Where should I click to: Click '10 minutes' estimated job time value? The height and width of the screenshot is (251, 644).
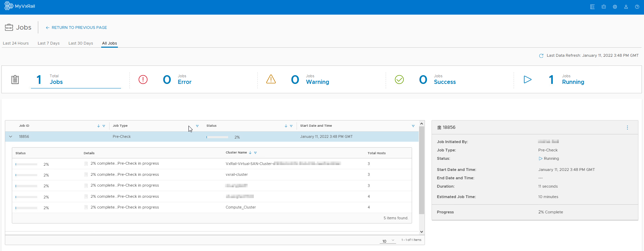[x=548, y=197]
